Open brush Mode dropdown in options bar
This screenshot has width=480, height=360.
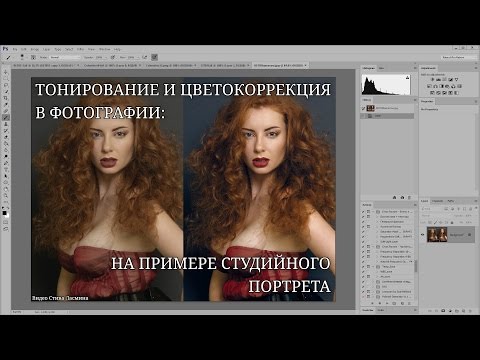(64, 57)
